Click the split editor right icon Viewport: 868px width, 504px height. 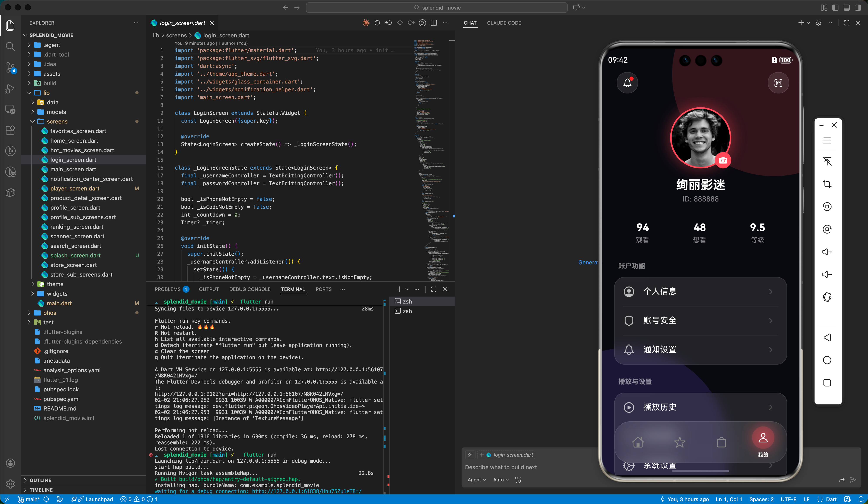tap(434, 23)
